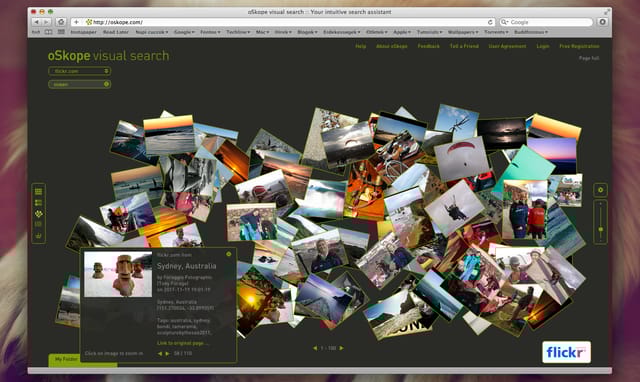640x382 pixels.
Task: Submit the search keyword field button
Action: (x=106, y=84)
